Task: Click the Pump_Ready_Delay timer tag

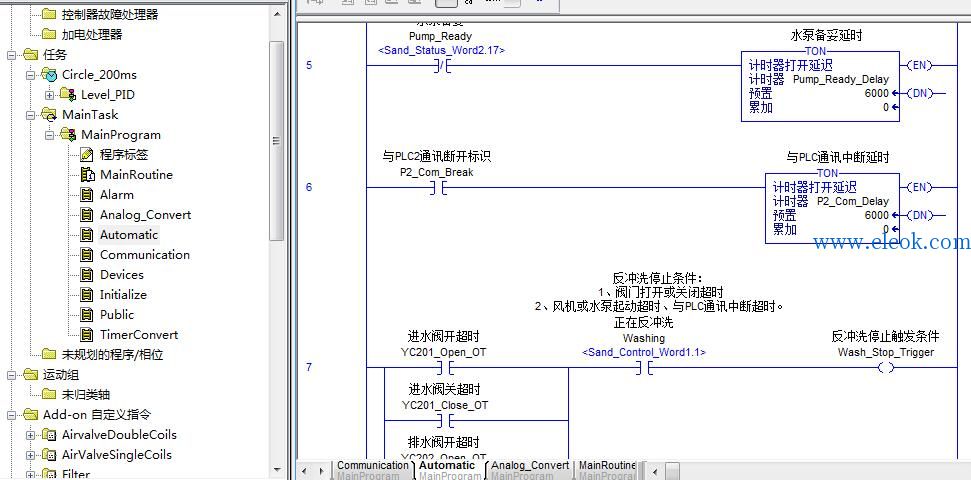Action: [840, 79]
